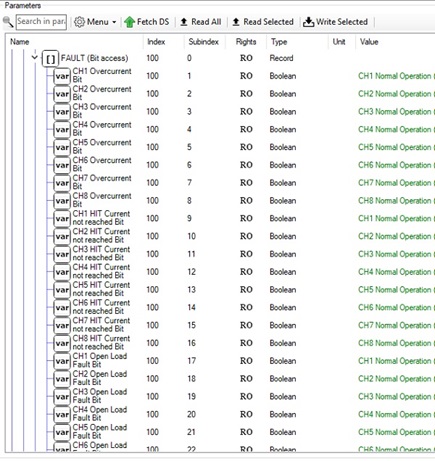Image resolution: width=435 pixels, height=461 pixels.
Task: Click the Read All button label
Action: click(x=206, y=22)
